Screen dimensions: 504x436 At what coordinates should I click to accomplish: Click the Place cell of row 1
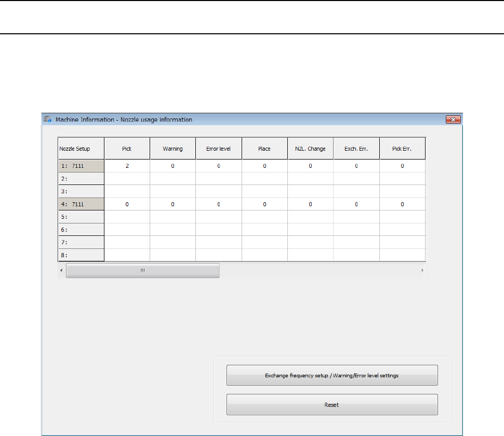tap(264, 166)
